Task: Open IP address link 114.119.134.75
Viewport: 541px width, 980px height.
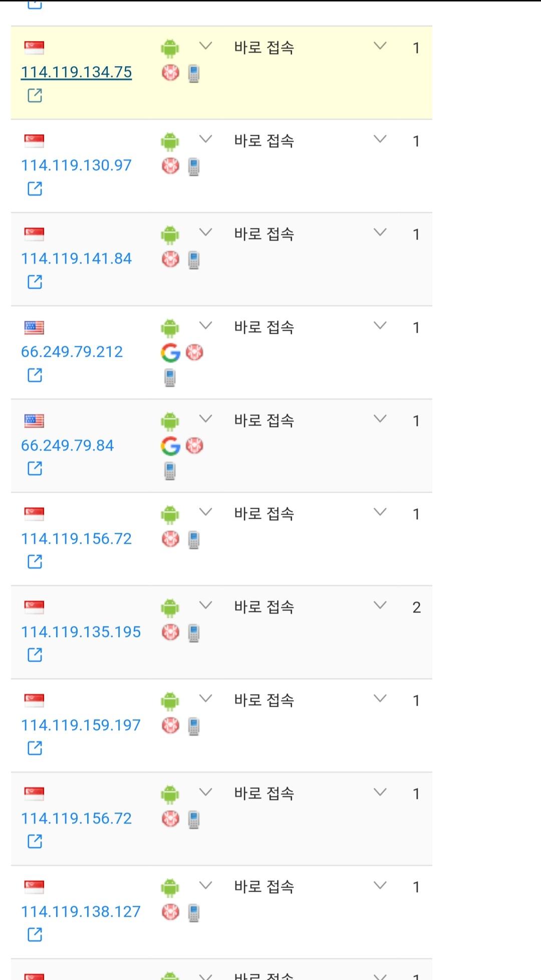Action: tap(76, 72)
